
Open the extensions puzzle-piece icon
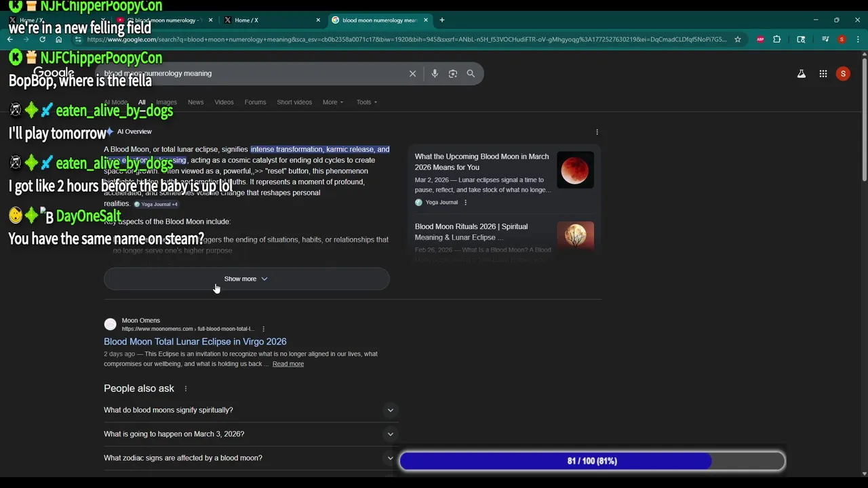coord(777,39)
